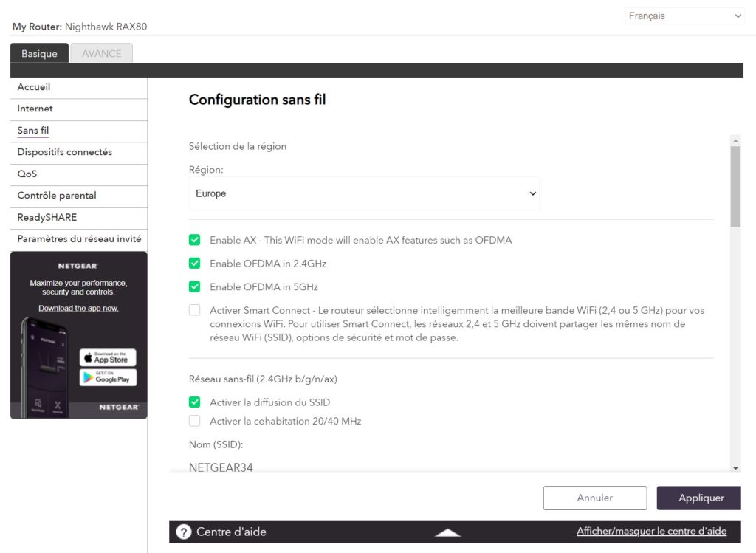
Task: Click the vertical scrollbar thumb
Action: pos(735,187)
